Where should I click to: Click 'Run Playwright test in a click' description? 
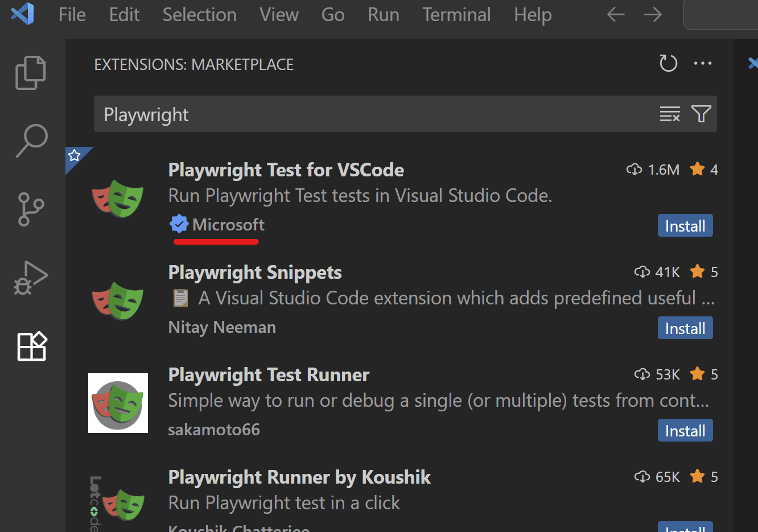point(284,503)
